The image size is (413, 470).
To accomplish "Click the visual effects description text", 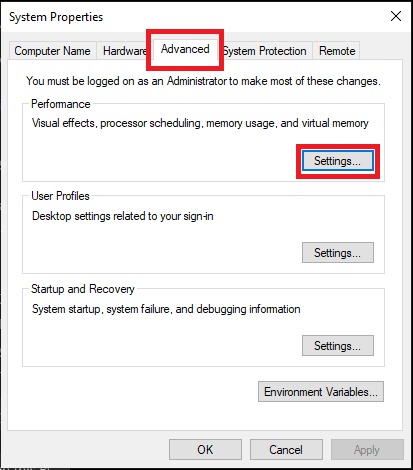I will point(200,123).
